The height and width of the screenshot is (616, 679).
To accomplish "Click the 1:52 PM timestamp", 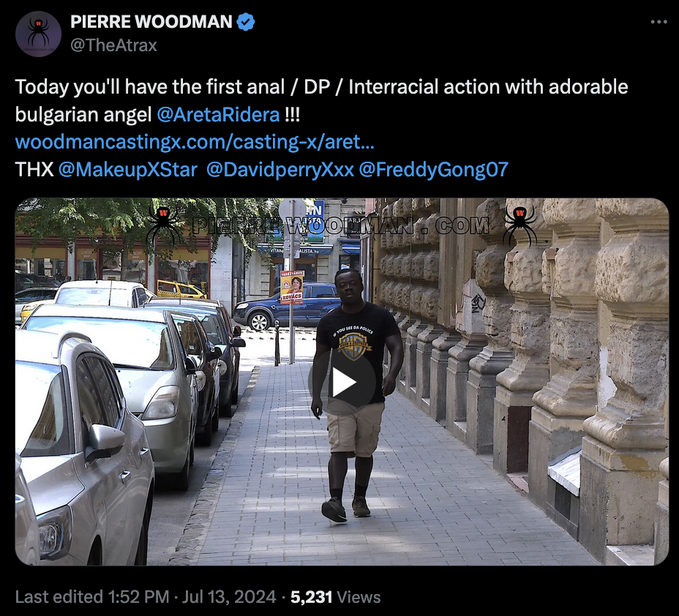I will click(138, 597).
